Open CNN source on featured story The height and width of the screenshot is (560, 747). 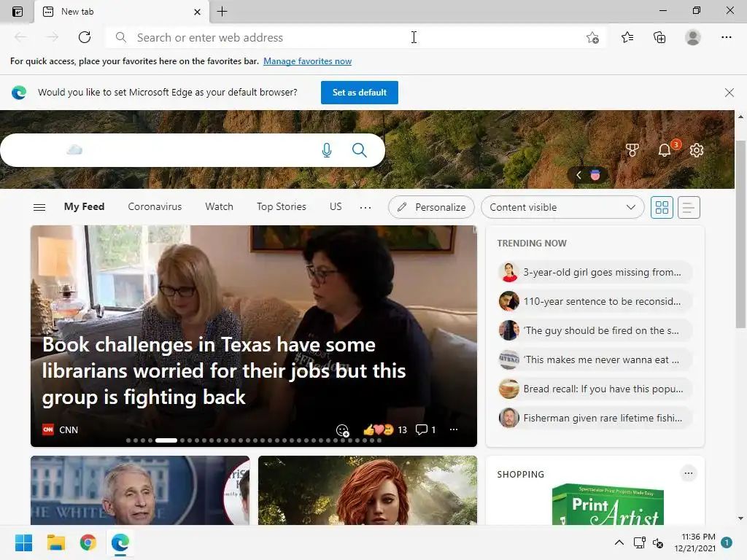(x=60, y=429)
